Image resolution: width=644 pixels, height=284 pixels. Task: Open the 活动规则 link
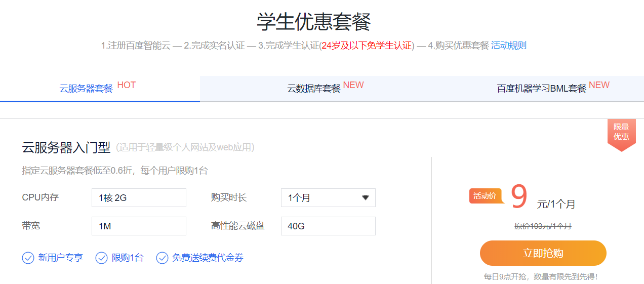pos(509,46)
